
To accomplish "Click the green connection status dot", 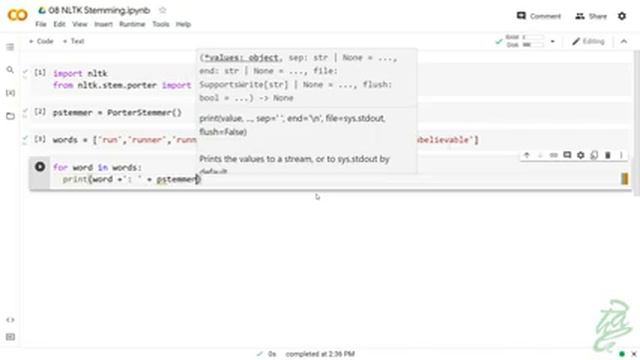I will (622, 353).
